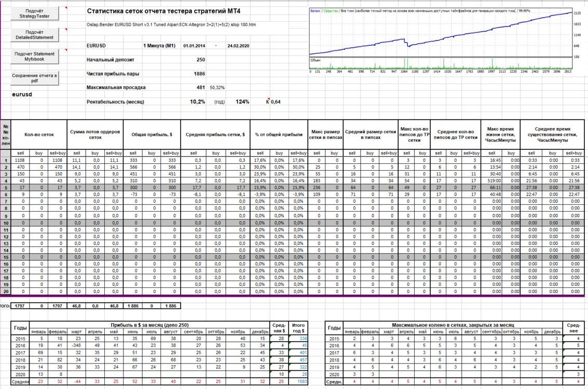Viewport: 588px width, 389px height.
Task: Click the monthly return value 10,2%
Action: 197,102
